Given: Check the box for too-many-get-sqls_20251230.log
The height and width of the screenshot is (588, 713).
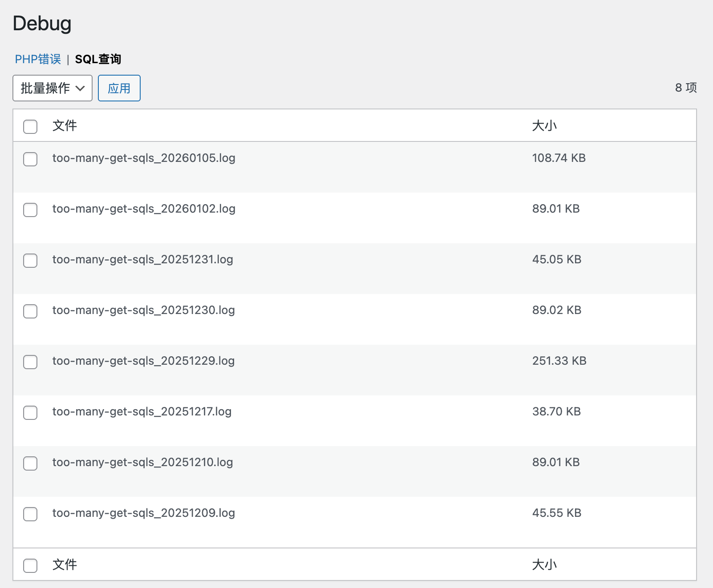Looking at the screenshot, I should (30, 311).
